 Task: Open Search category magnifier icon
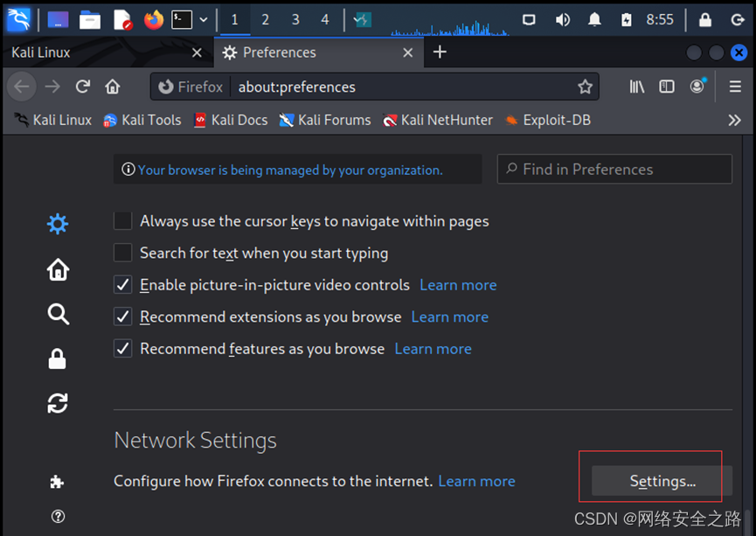click(x=58, y=314)
